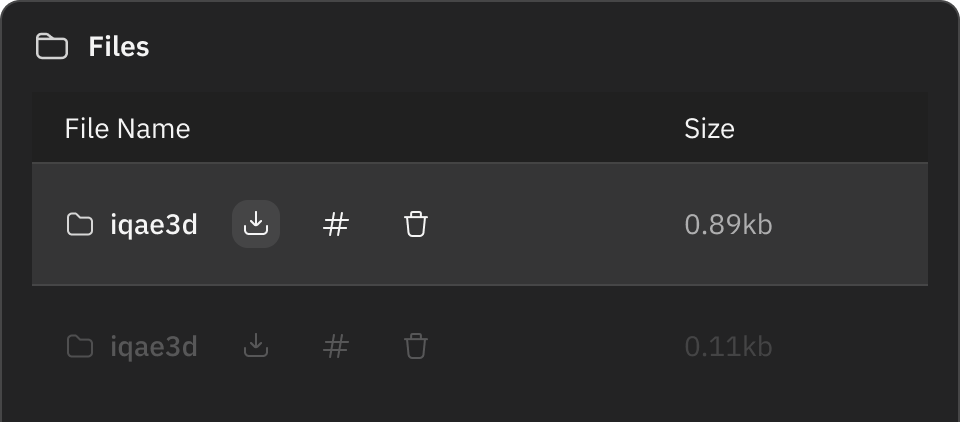Download the dimmed iqae3d folder sized 0.11kb
This screenshot has width=960, height=422.
[256, 346]
